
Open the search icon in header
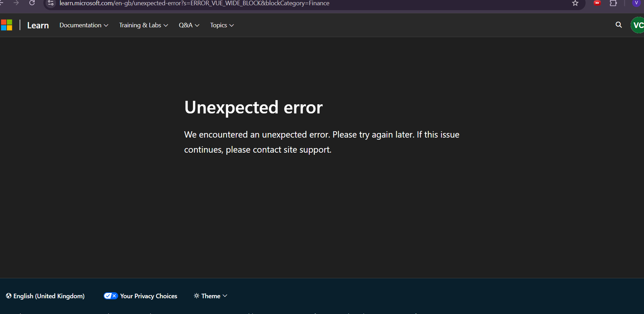pos(618,25)
